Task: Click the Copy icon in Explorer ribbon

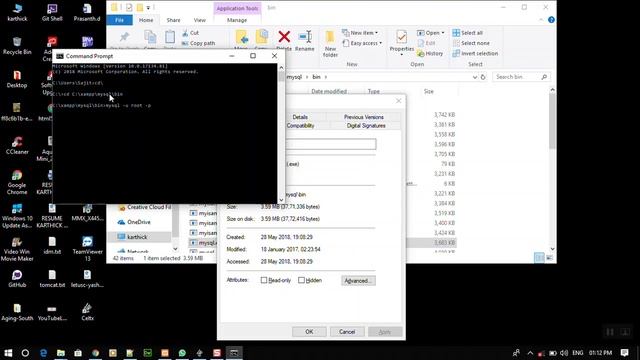Action: [150, 38]
